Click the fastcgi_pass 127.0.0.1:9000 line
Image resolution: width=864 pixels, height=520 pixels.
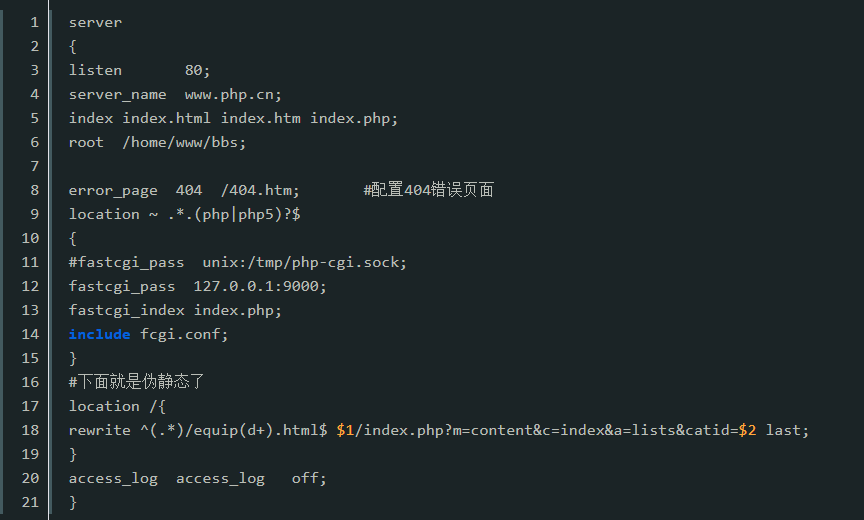coord(197,286)
